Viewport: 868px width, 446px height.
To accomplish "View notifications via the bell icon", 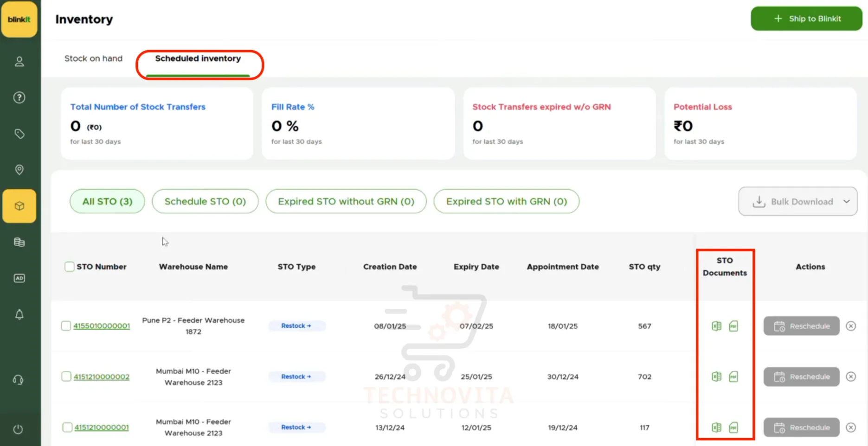I will [x=19, y=314].
